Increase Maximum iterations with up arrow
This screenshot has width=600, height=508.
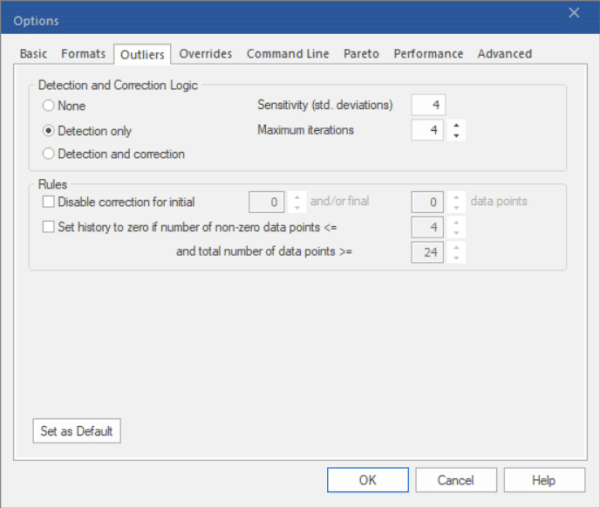click(x=456, y=125)
